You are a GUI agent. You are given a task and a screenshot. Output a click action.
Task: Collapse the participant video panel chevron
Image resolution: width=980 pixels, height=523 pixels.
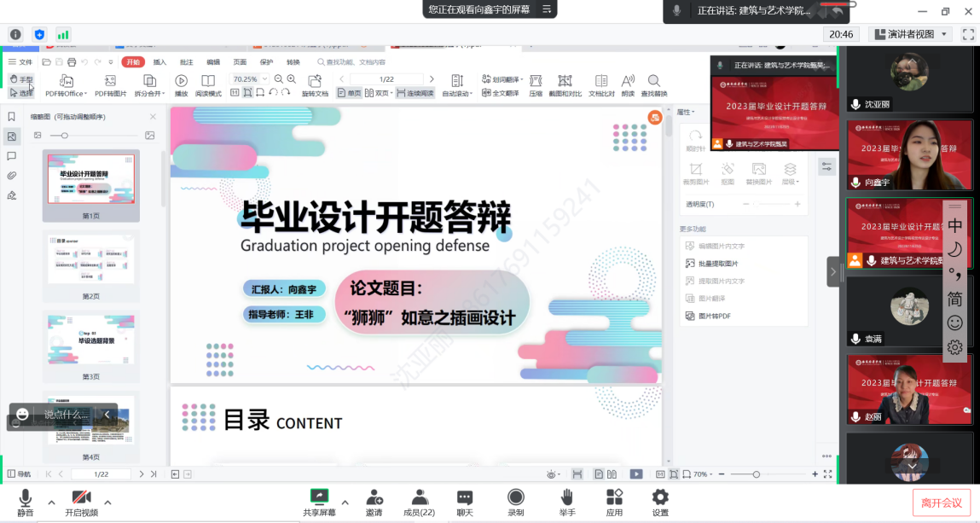click(833, 271)
